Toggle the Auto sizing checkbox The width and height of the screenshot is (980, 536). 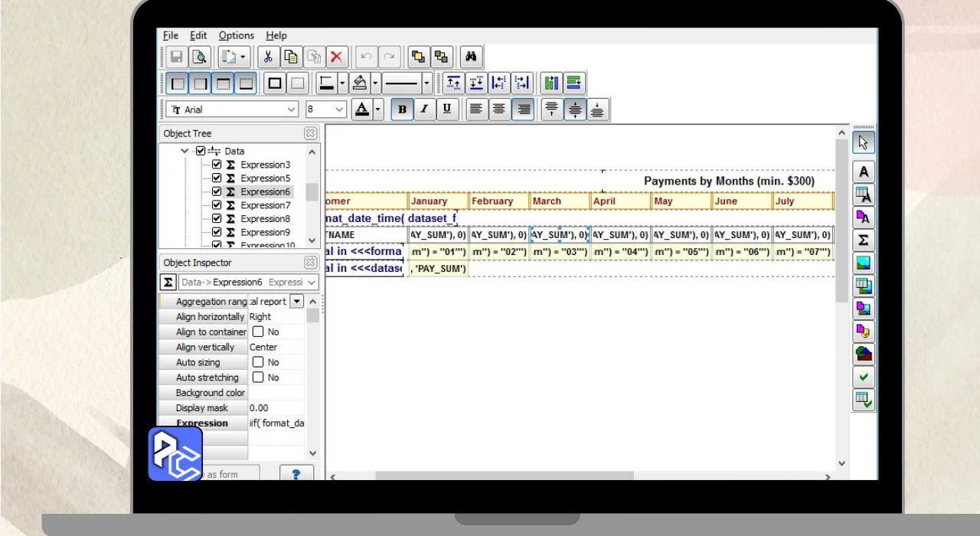tap(258, 362)
